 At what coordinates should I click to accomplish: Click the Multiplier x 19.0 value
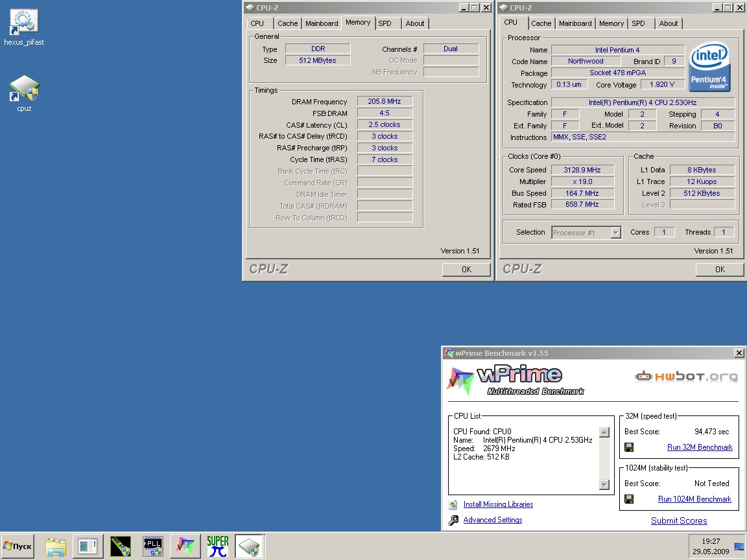582,181
